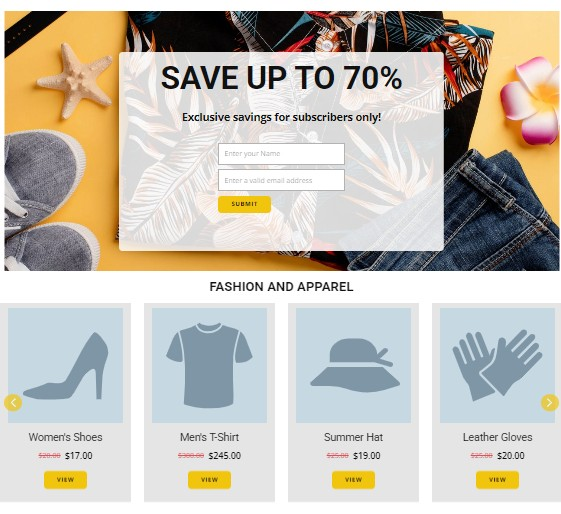The width and height of the screenshot is (561, 514).
Task: Click the leather gloves icon
Action: pos(497,365)
